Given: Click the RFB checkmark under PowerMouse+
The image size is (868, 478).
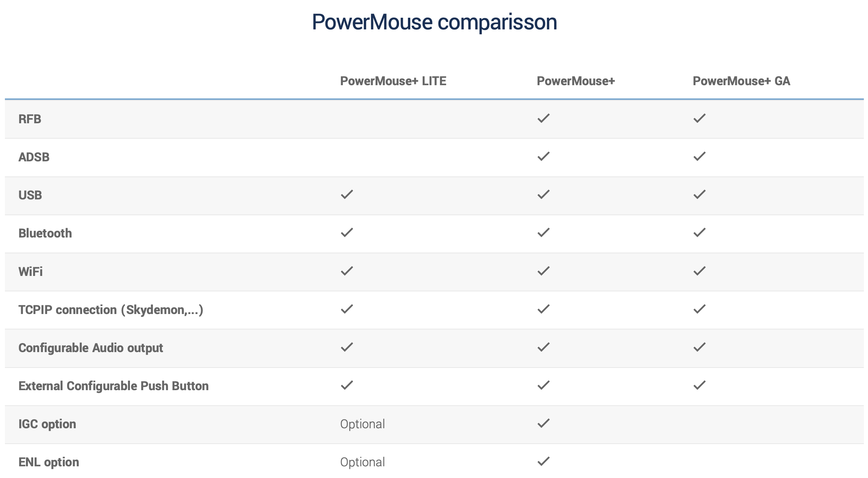Looking at the screenshot, I should [543, 118].
